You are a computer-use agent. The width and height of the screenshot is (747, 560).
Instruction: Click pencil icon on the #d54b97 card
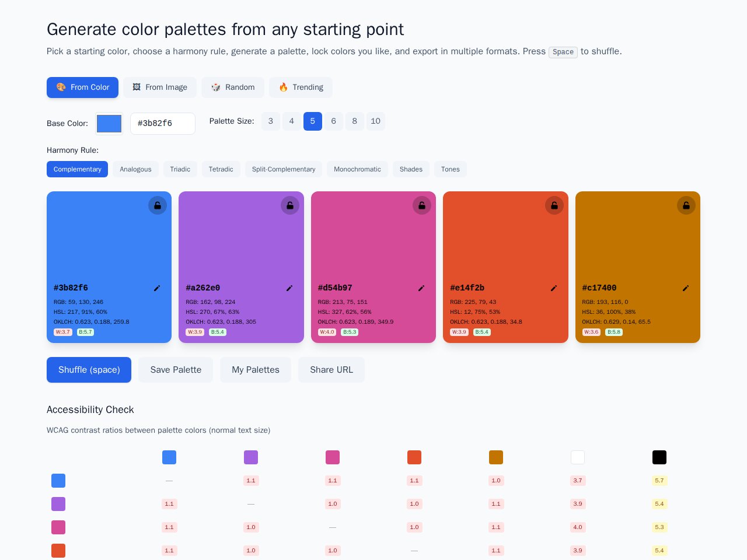point(421,288)
